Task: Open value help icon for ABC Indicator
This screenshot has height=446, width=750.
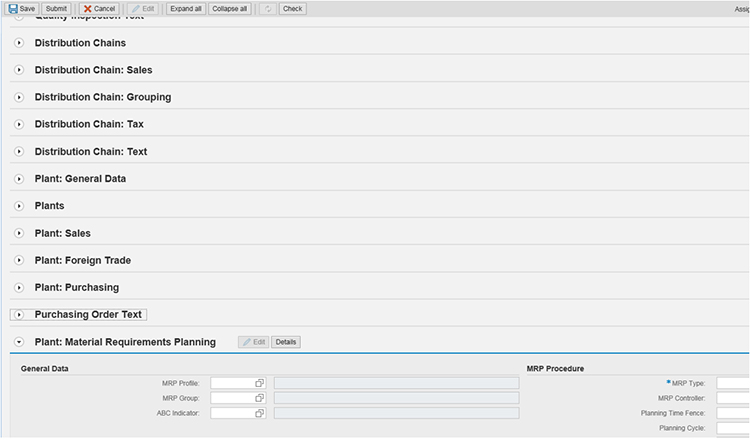Action: 259,413
